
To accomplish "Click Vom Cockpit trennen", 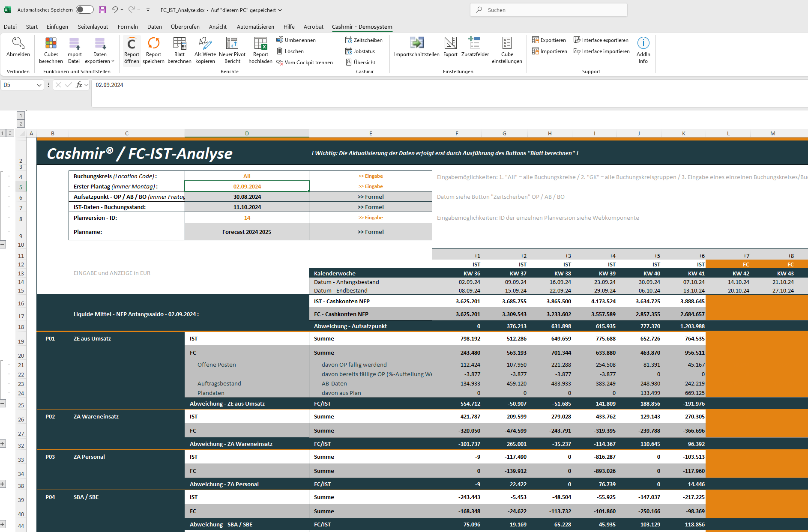I will point(305,63).
